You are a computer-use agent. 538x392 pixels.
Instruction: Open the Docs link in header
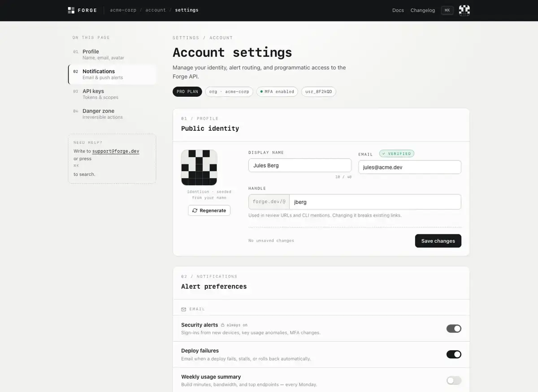(398, 10)
